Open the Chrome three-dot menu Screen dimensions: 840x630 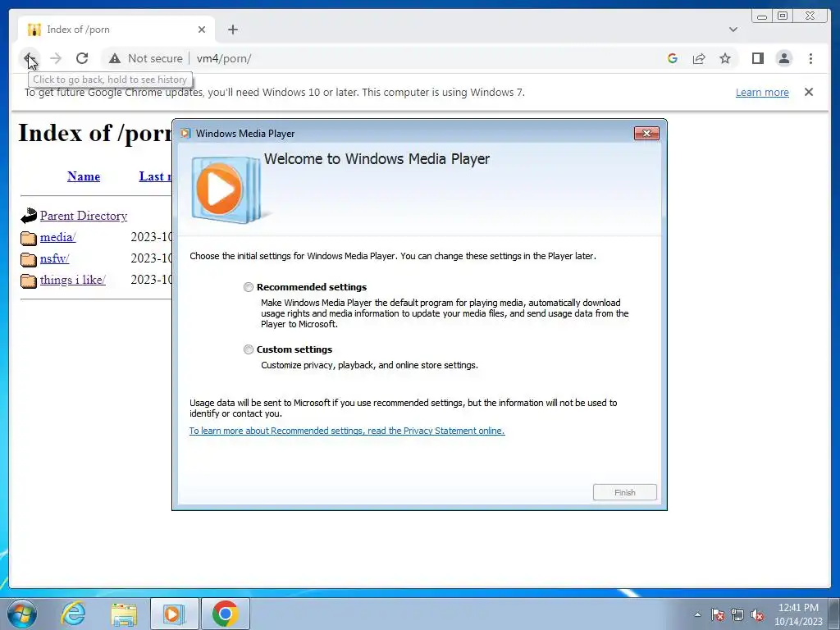click(x=810, y=58)
